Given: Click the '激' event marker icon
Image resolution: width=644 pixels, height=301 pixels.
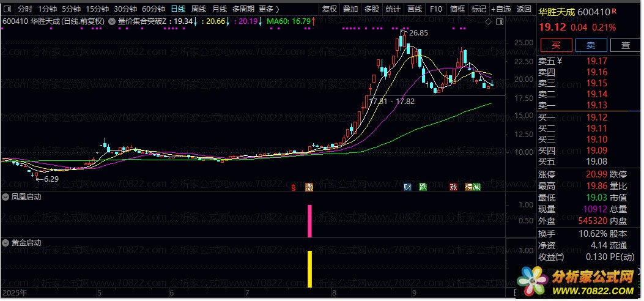Looking at the screenshot, I should 309,188.
